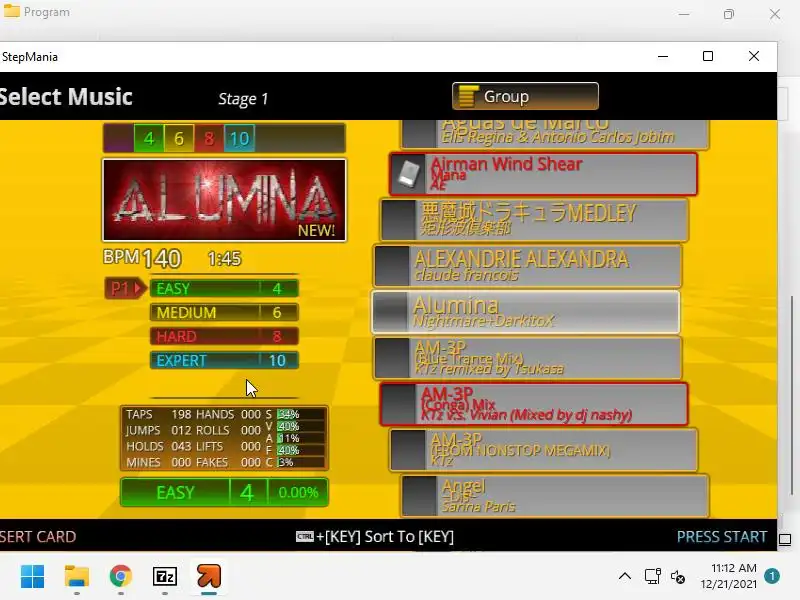Click the Chaos 3% radar bar
The image size is (800, 600).
(x=301, y=462)
